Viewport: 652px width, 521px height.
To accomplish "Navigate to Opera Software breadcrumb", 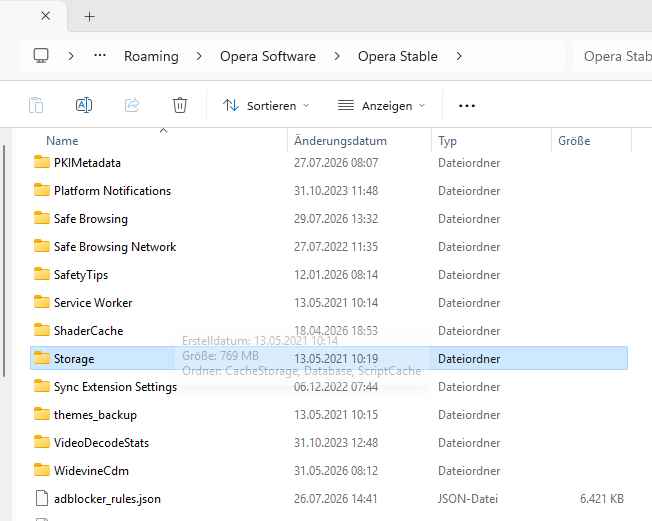I will [x=268, y=56].
